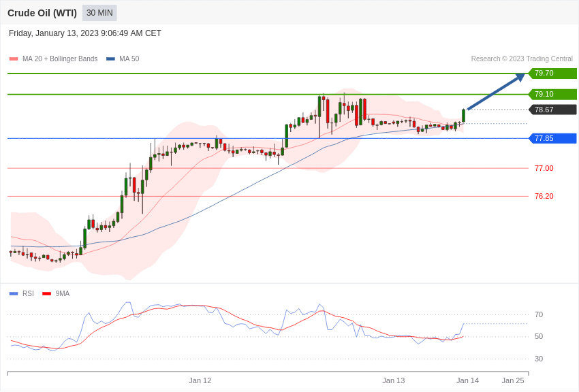
Task: Click the Jan 25 date axis label
Action: coord(512,380)
